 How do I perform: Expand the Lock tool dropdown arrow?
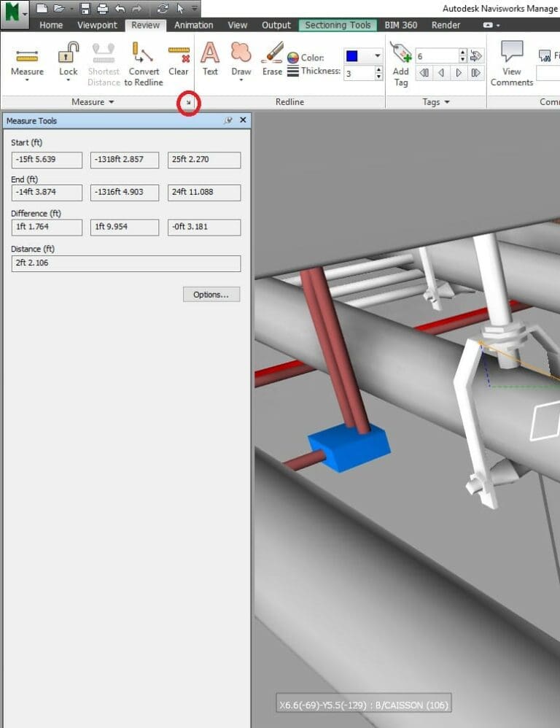69,80
